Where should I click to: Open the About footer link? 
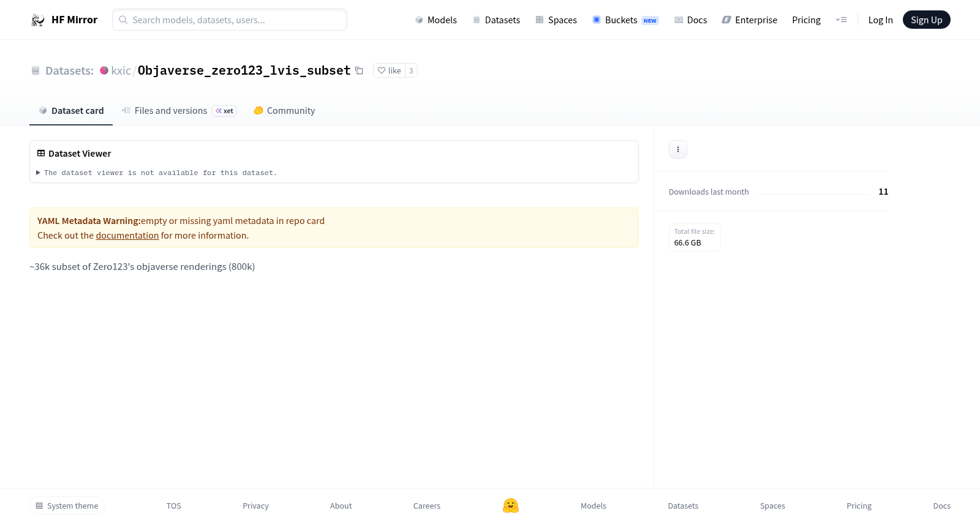pyautogui.click(x=341, y=506)
